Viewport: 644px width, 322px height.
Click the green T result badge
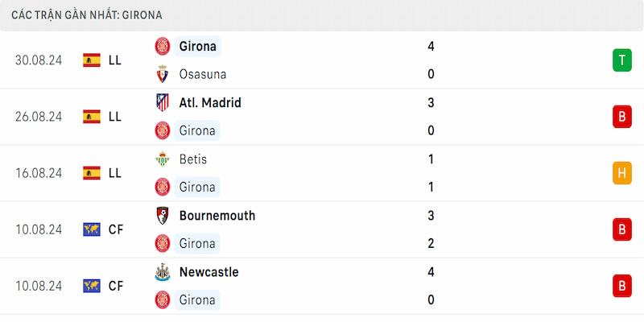click(x=622, y=60)
